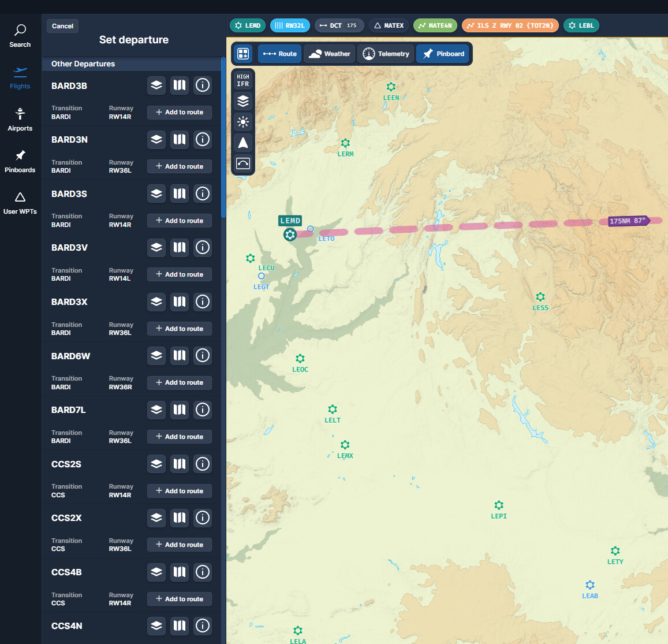This screenshot has width=668, height=644.
Task: Select the MATEX waypoint chip
Action: (x=389, y=25)
